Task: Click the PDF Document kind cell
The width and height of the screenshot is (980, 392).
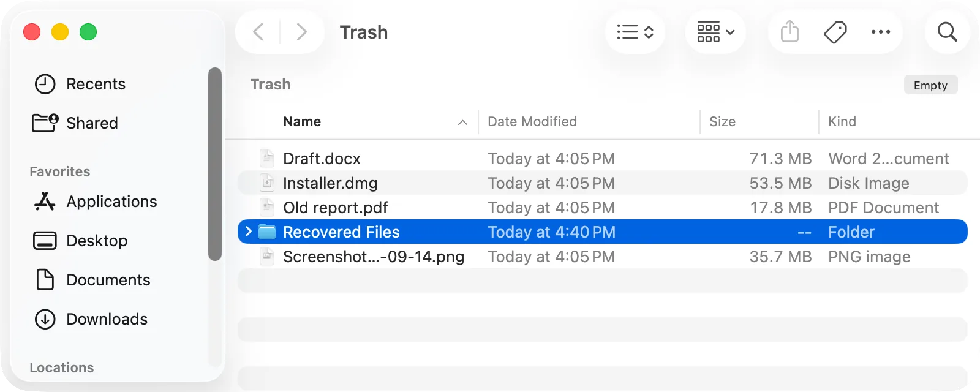Action: coord(883,208)
